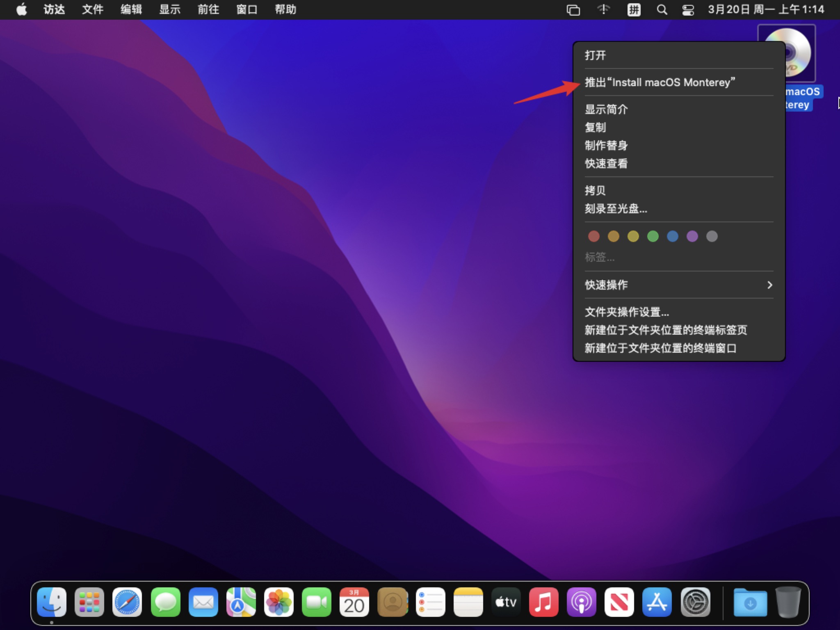The image size is (840, 630).
Task: Open System Preferences gear icon
Action: [x=695, y=602]
